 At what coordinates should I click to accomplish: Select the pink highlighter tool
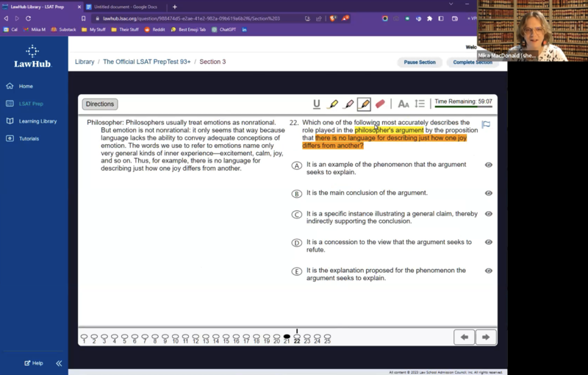pos(348,104)
